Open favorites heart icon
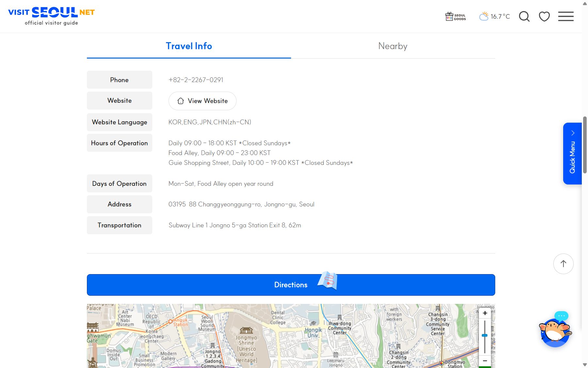 (544, 16)
